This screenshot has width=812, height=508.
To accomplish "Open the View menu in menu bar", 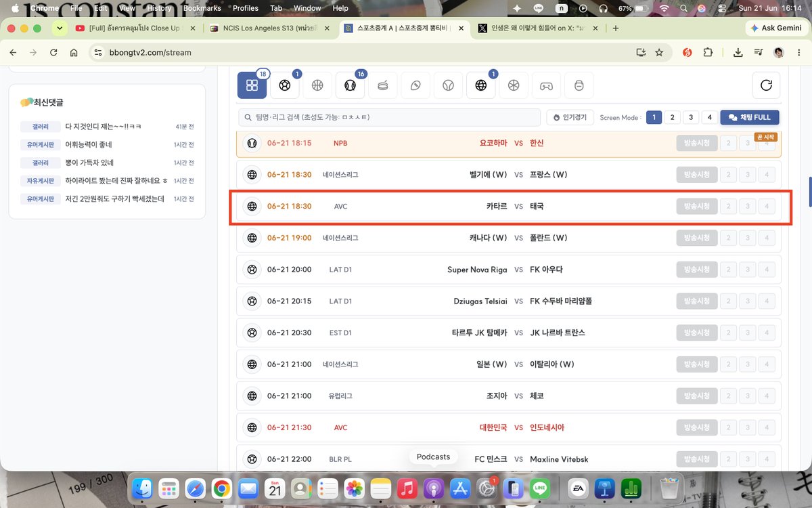I will click(127, 8).
